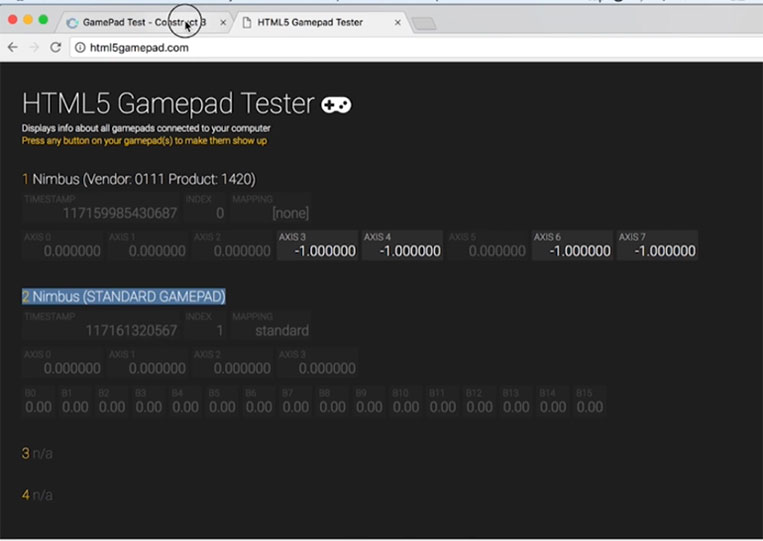Viewport: 763px width, 541px height.
Task: Click button B3 value cell
Action: point(149,402)
